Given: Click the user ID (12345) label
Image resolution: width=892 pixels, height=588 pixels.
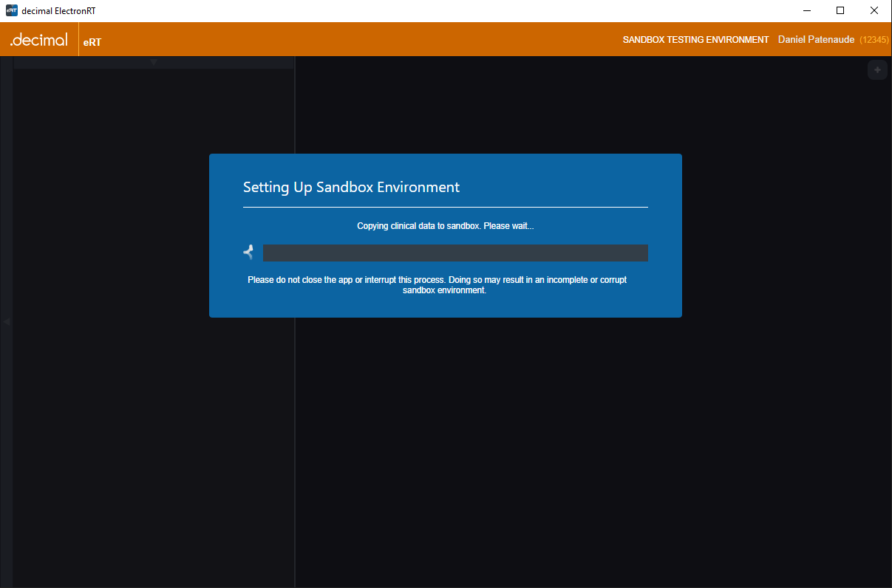Looking at the screenshot, I should point(874,40).
